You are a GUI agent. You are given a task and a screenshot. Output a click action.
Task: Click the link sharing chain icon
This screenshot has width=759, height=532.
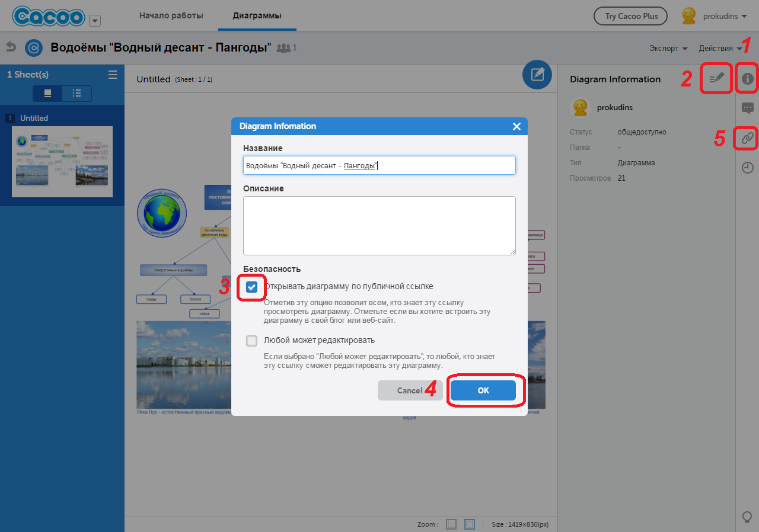748,138
